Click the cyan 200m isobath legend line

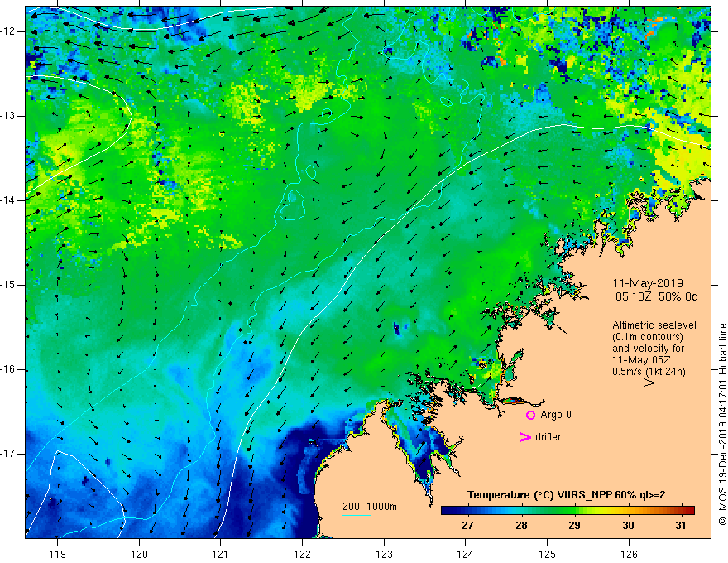(x=357, y=515)
